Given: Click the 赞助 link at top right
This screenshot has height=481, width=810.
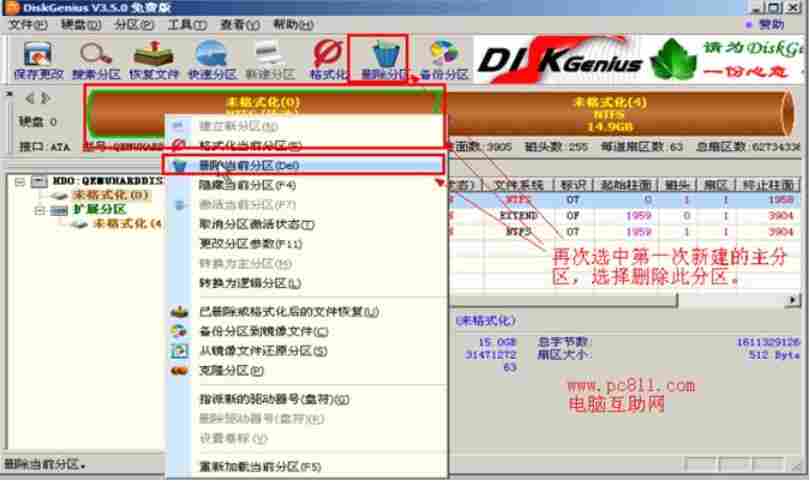Looking at the screenshot, I should pyautogui.click(x=771, y=24).
